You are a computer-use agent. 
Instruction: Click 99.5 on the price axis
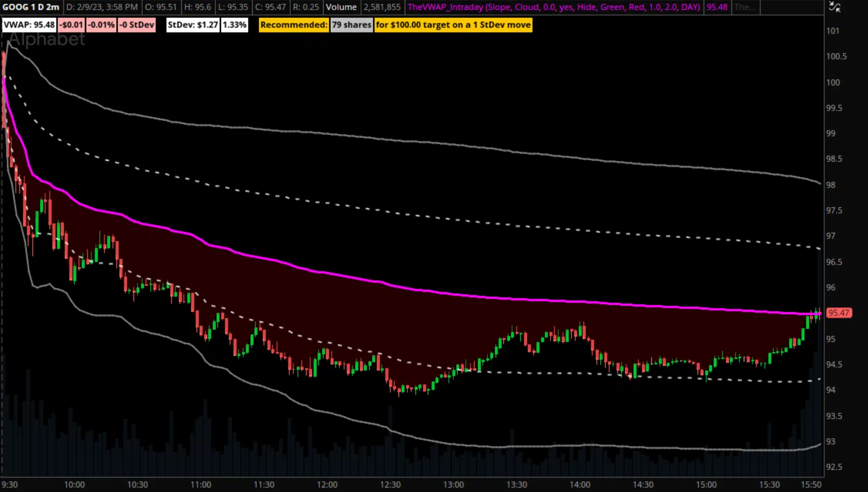pyautogui.click(x=834, y=108)
